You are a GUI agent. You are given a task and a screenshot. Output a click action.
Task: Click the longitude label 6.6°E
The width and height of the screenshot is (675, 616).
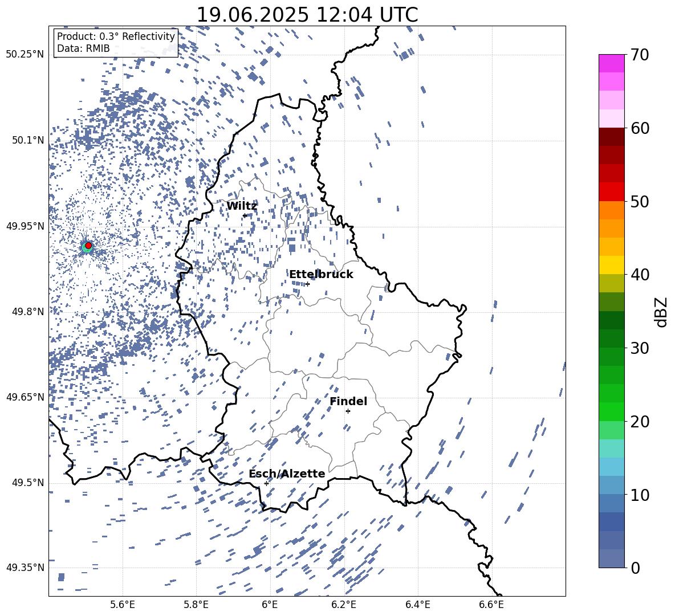(x=491, y=605)
